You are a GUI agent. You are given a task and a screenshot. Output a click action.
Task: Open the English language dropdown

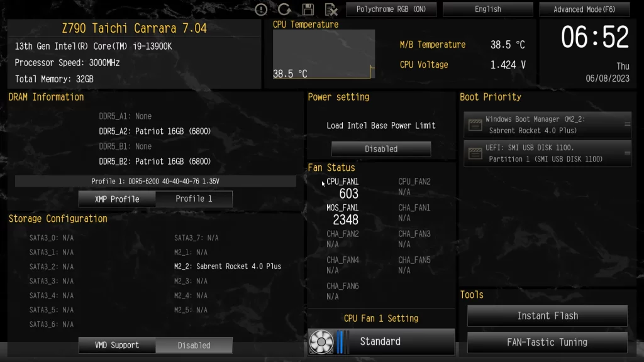pos(487,9)
